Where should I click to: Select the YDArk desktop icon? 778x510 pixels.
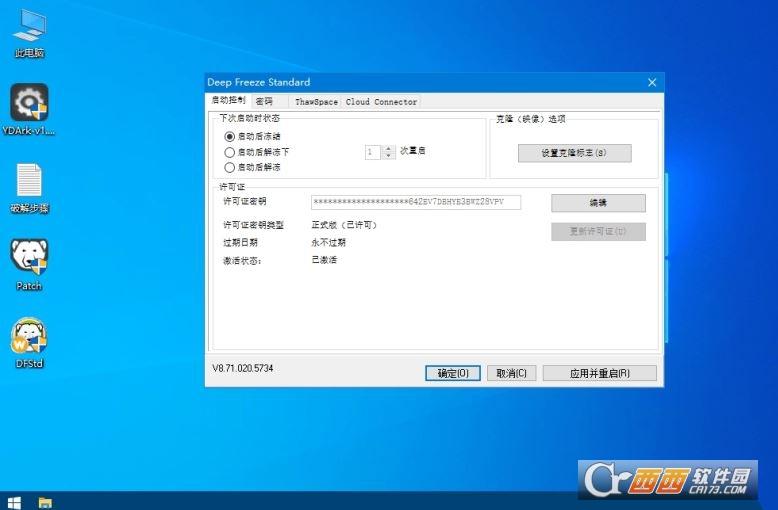pos(29,110)
